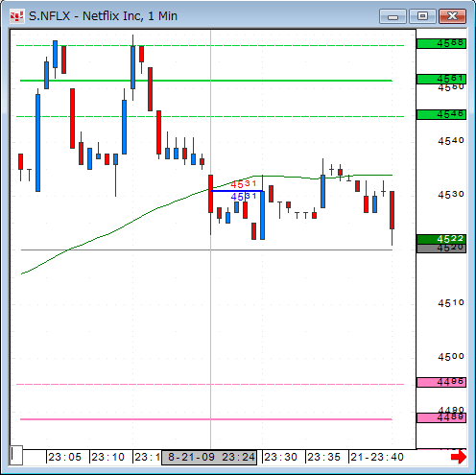Click the blue 4531 order label
Screen dimensions: 476x475
click(244, 197)
